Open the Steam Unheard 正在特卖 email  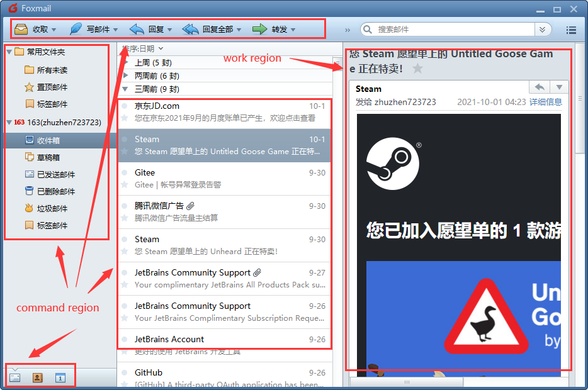point(224,245)
